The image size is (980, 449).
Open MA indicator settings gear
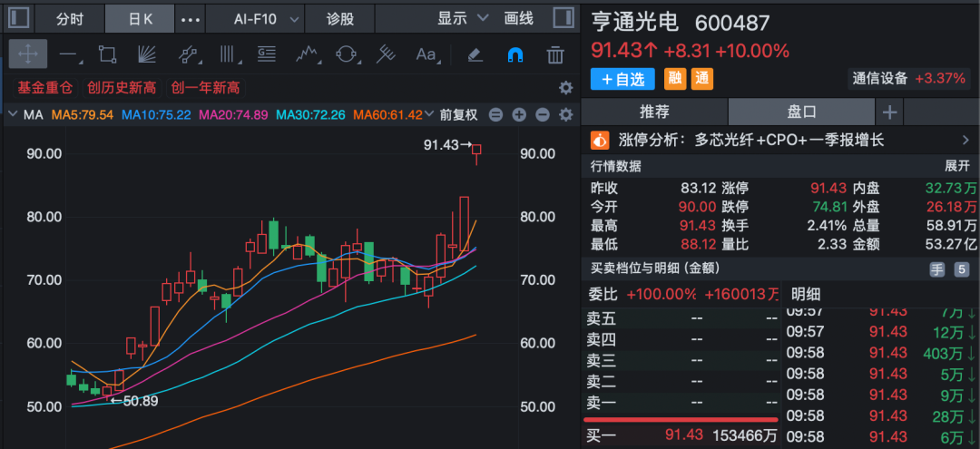point(565,115)
